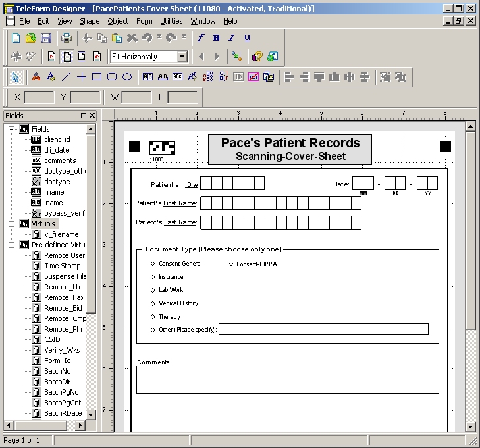Screen dimensions: 480x448
Task: Open the Shape menu
Action: 90,21
